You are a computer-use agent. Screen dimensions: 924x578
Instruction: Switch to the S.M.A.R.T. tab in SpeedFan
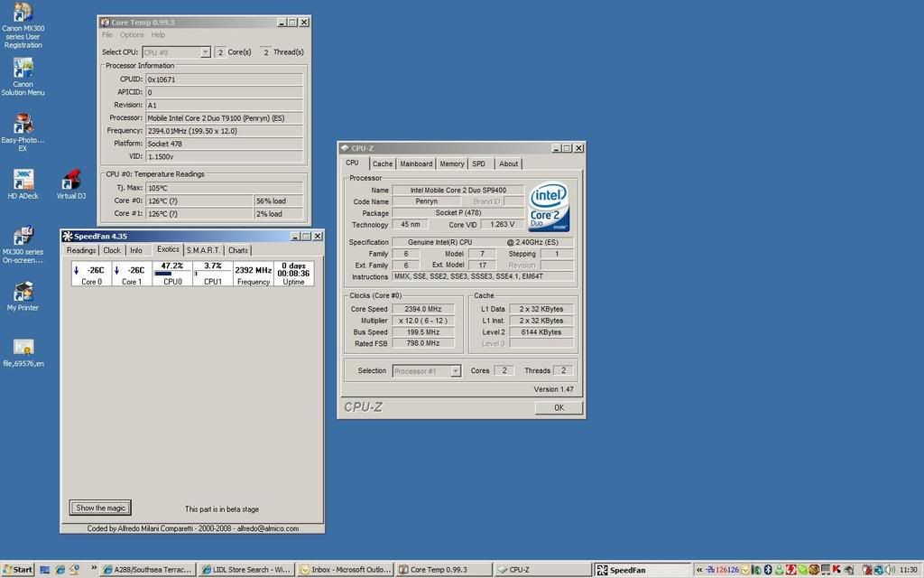click(203, 250)
